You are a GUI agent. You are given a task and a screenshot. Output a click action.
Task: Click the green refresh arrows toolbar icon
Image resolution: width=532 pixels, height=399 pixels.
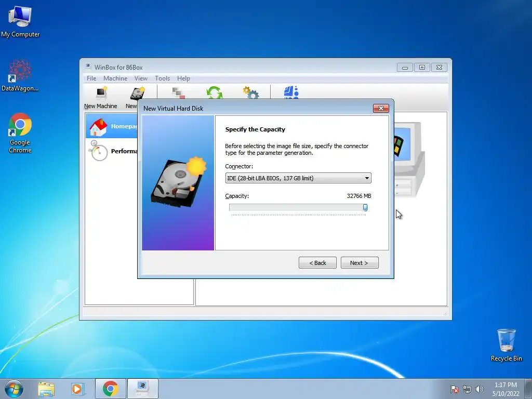click(215, 92)
